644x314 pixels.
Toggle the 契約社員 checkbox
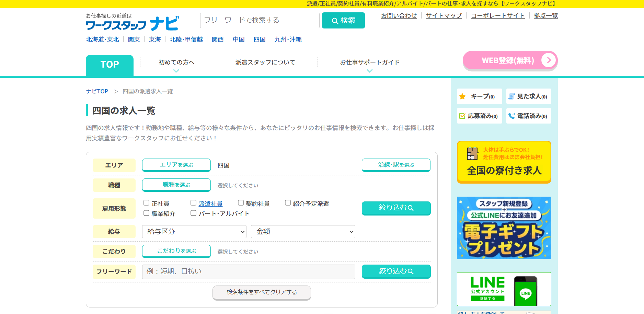click(241, 203)
